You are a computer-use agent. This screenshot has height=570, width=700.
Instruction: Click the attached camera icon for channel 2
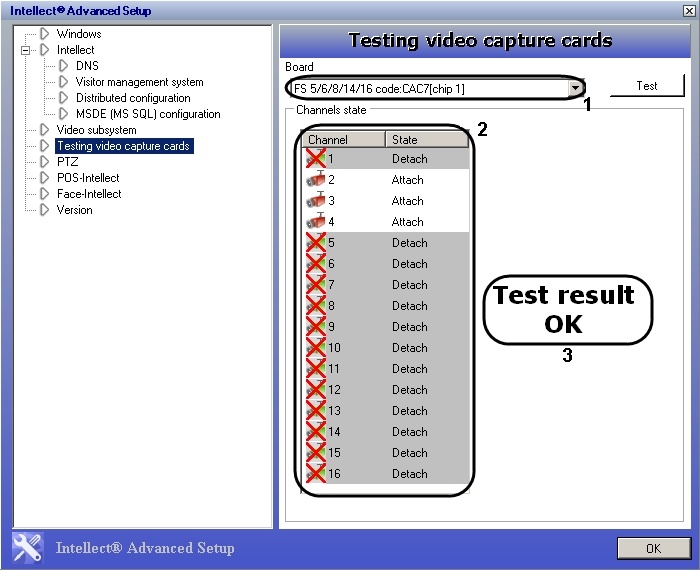tap(316, 179)
